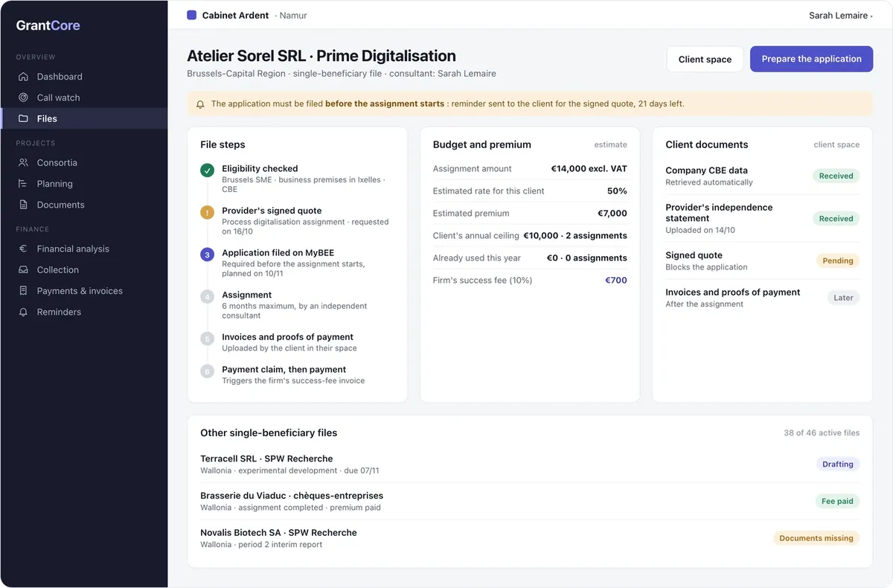893x588 pixels.
Task: Click the estimate label in Budget and premium
Action: (610, 145)
